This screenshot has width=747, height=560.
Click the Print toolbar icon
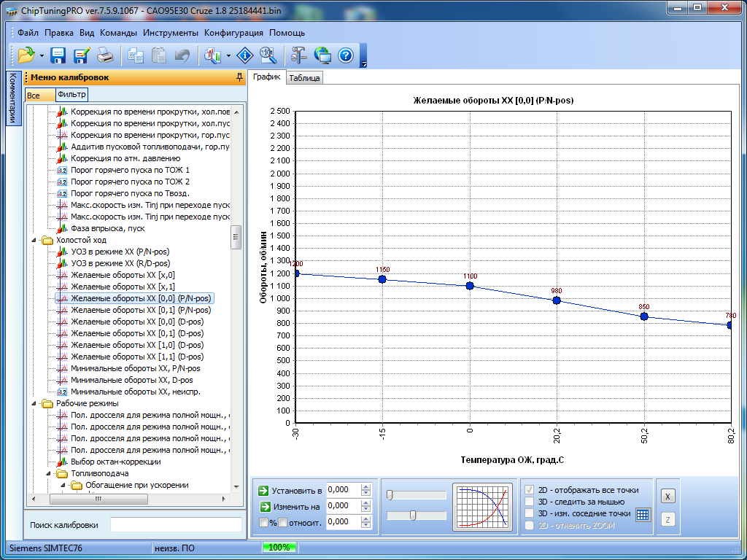pos(105,55)
